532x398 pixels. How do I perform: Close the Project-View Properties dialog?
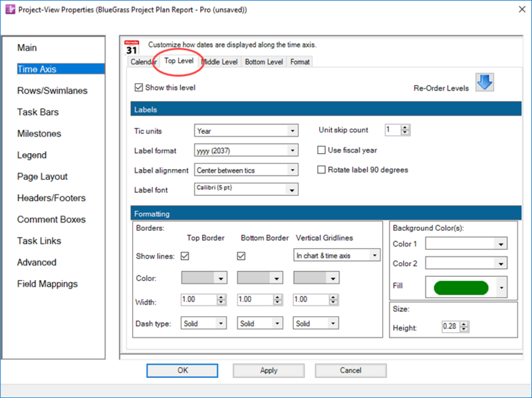tap(522, 9)
